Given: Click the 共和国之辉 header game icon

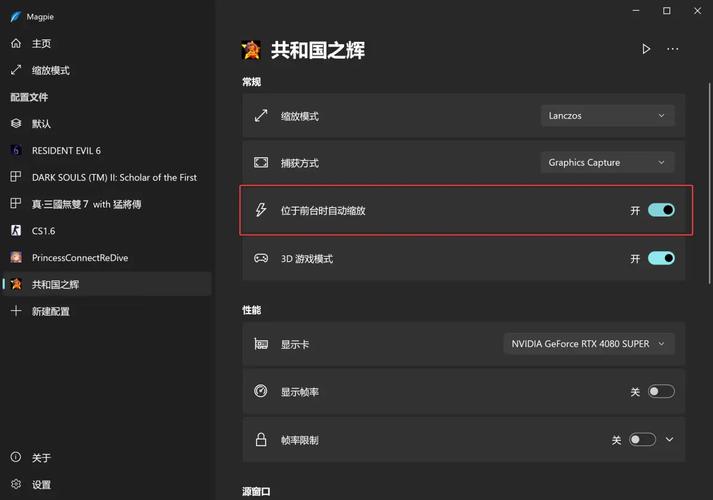Looking at the screenshot, I should 251,50.
